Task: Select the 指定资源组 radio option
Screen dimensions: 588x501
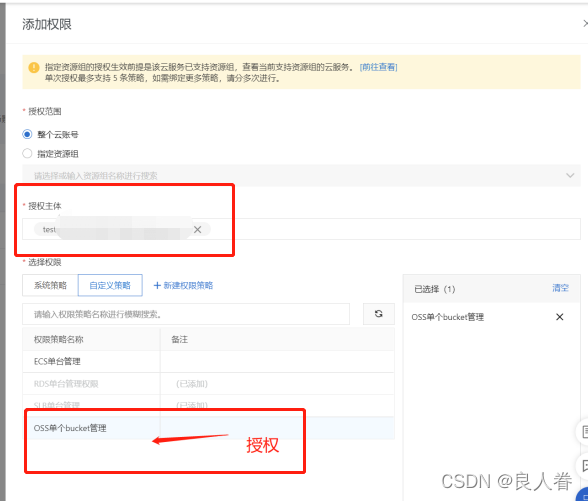Action: (x=27, y=153)
